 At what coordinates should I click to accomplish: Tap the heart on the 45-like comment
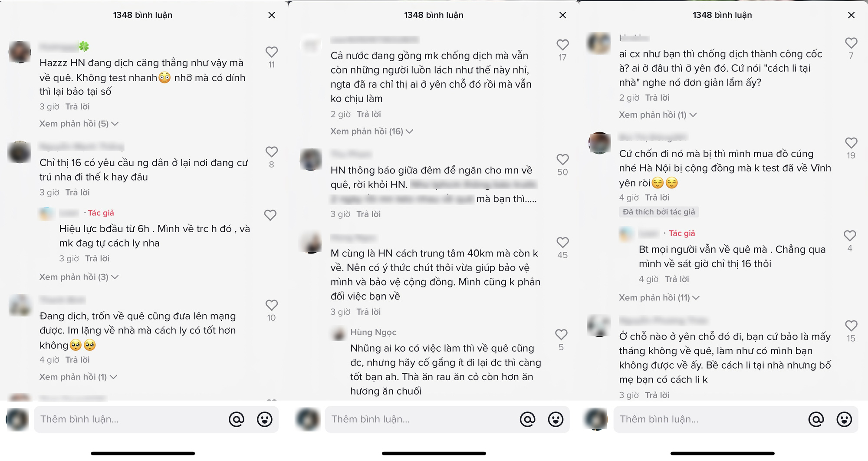562,242
